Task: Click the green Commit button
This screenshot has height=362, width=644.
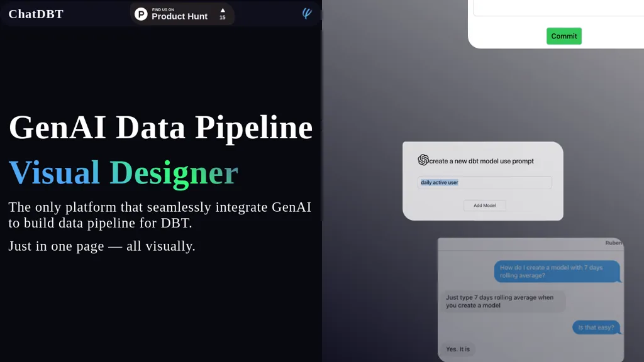Action: (x=563, y=36)
